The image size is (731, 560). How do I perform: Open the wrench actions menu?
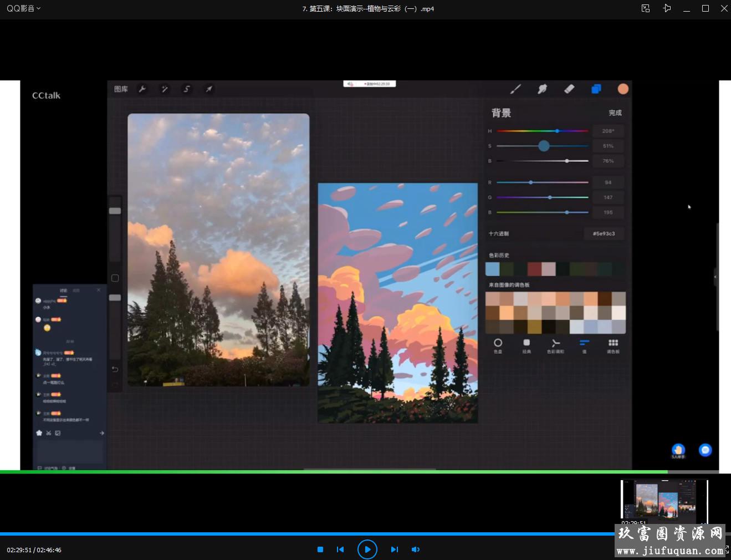pyautogui.click(x=142, y=89)
